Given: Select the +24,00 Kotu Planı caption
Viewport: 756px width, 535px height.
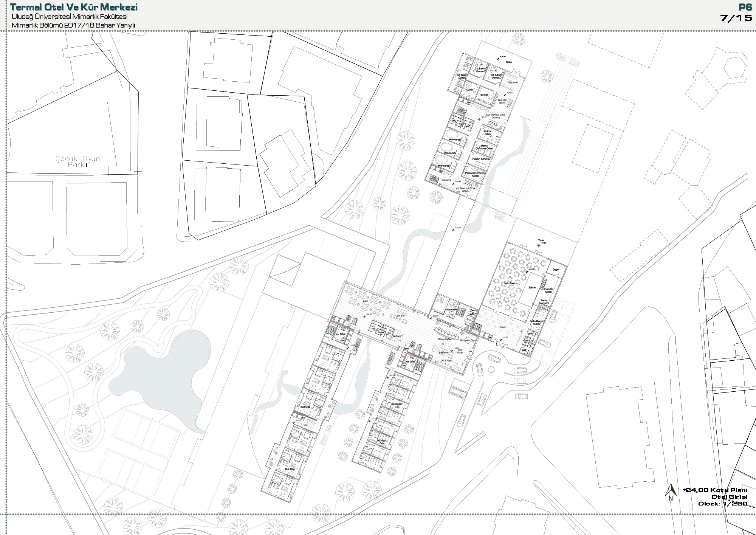Looking at the screenshot, I should (715, 490).
